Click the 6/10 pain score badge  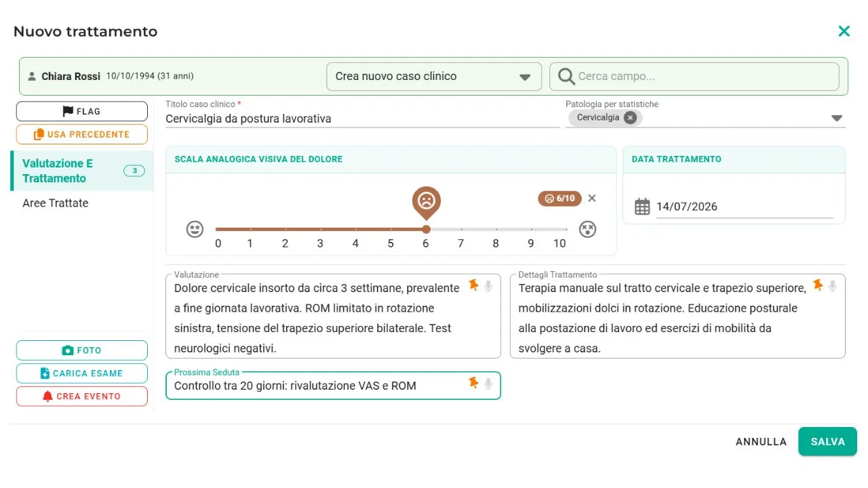pyautogui.click(x=560, y=199)
